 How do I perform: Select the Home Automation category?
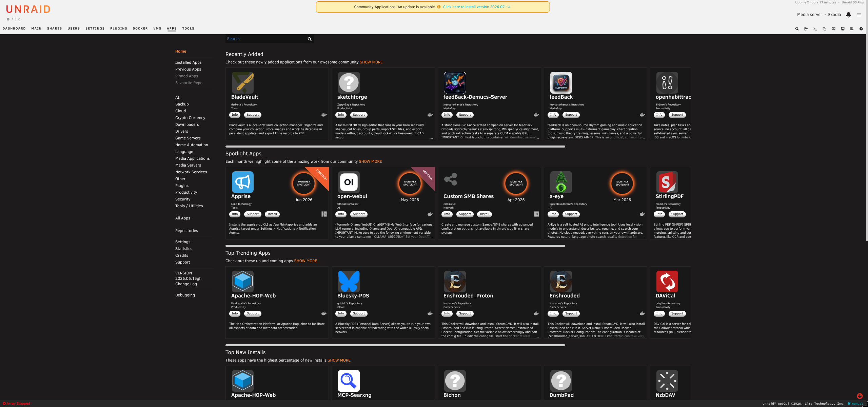pyautogui.click(x=192, y=145)
